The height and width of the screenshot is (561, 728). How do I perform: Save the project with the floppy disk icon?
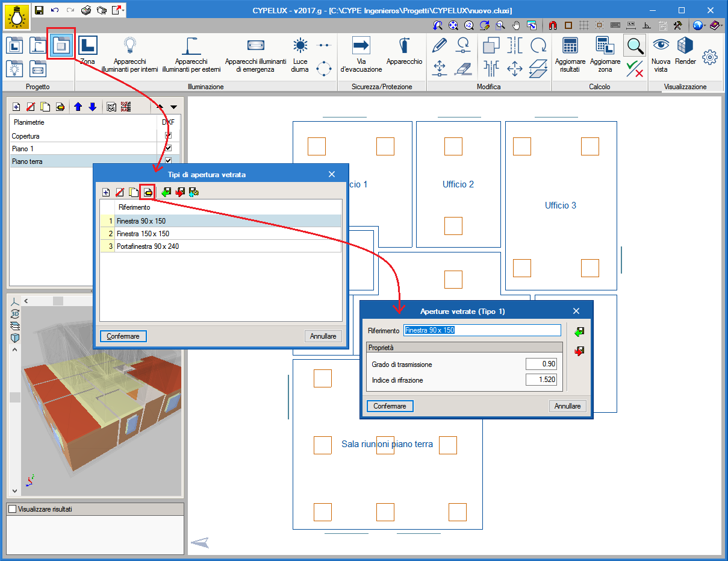(x=39, y=10)
